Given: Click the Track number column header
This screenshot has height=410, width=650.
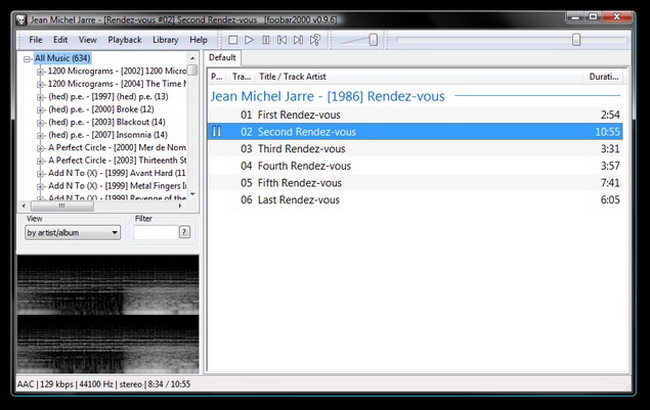Looking at the screenshot, I should (x=241, y=77).
